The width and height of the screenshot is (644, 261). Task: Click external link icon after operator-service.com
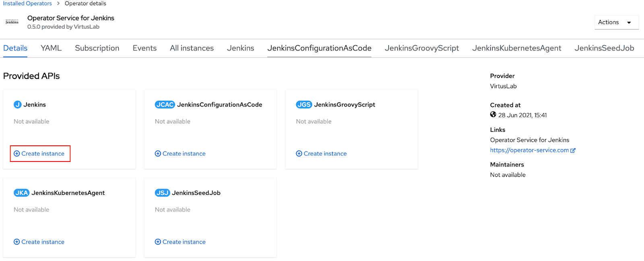coord(573,150)
